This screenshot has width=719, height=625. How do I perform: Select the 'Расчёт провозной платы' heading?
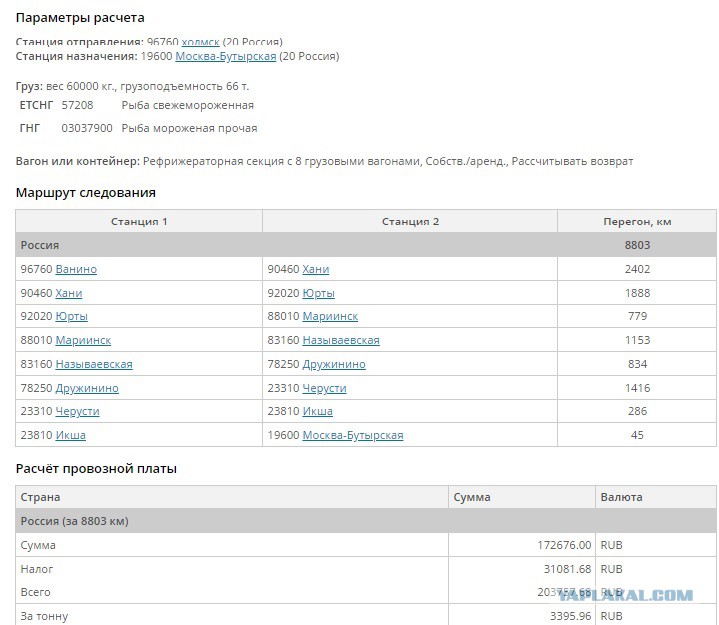[96, 469]
